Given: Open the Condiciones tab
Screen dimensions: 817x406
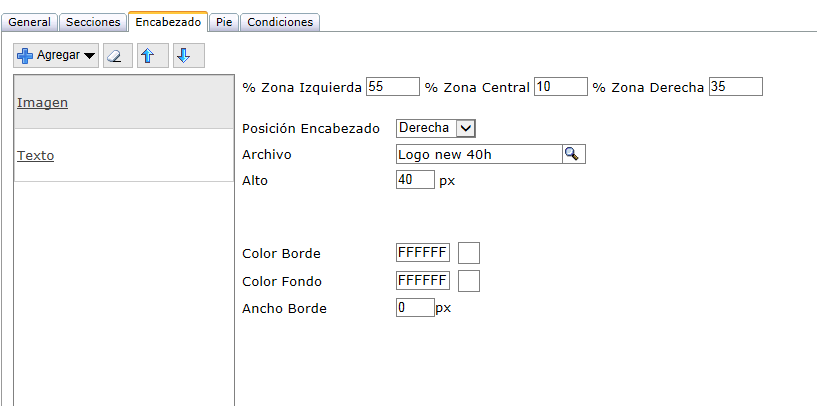Looking at the screenshot, I should tap(280, 22).
